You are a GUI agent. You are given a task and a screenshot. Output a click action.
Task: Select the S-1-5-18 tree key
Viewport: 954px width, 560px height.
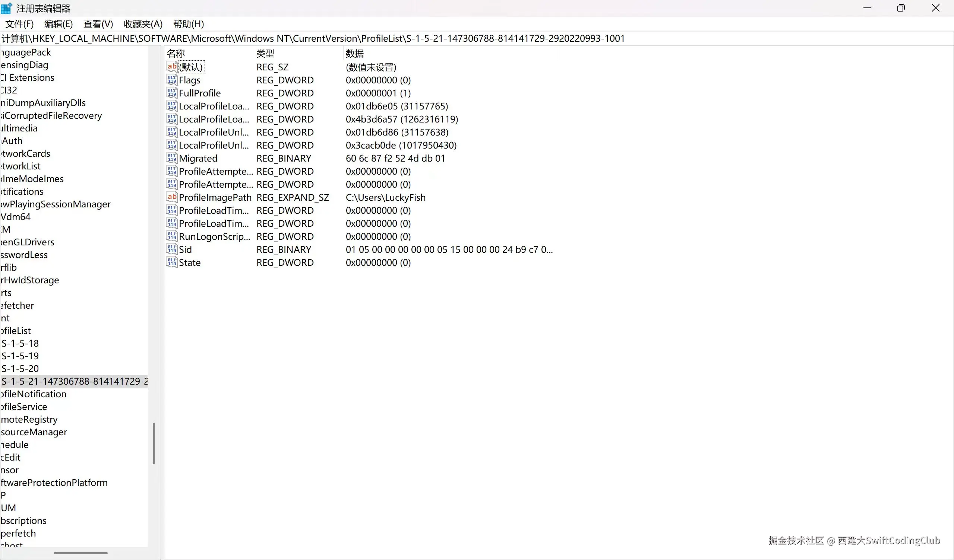click(20, 343)
